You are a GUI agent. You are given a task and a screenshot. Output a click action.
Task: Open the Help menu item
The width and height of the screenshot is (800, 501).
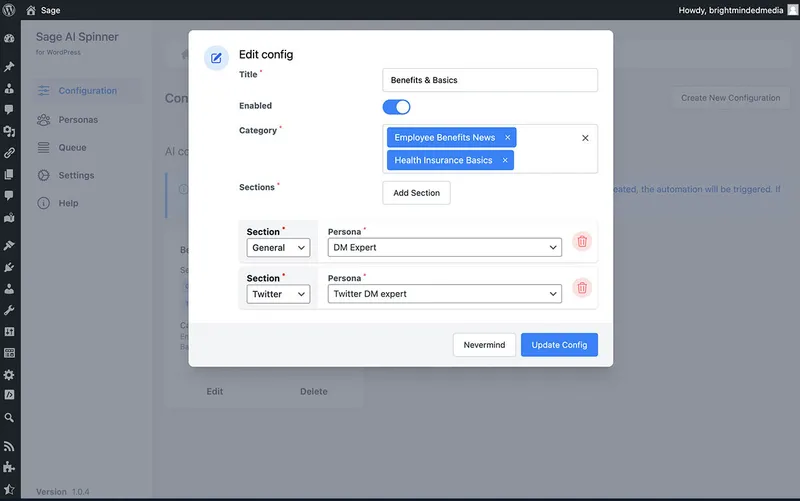point(68,203)
